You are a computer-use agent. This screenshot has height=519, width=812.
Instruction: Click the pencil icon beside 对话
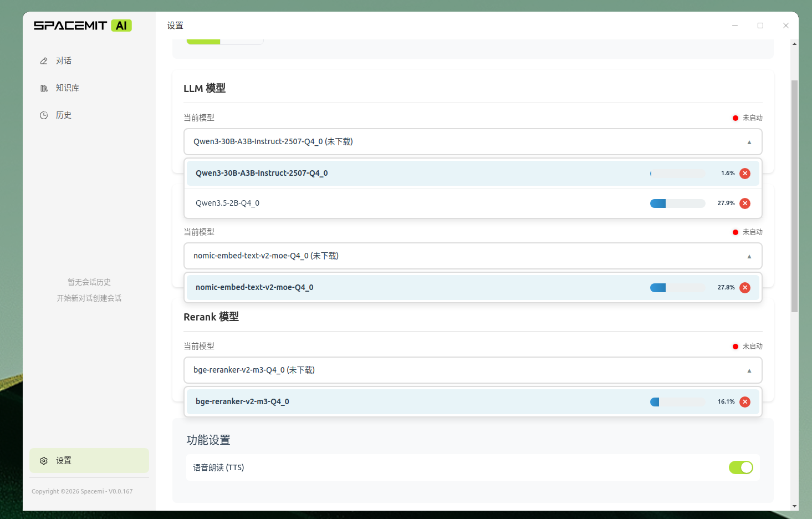[x=44, y=61]
